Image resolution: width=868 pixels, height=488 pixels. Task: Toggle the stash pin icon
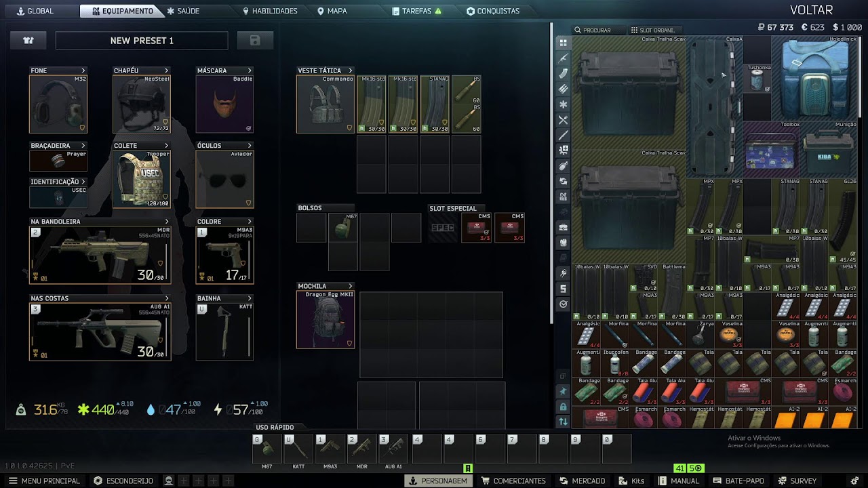[x=563, y=391]
